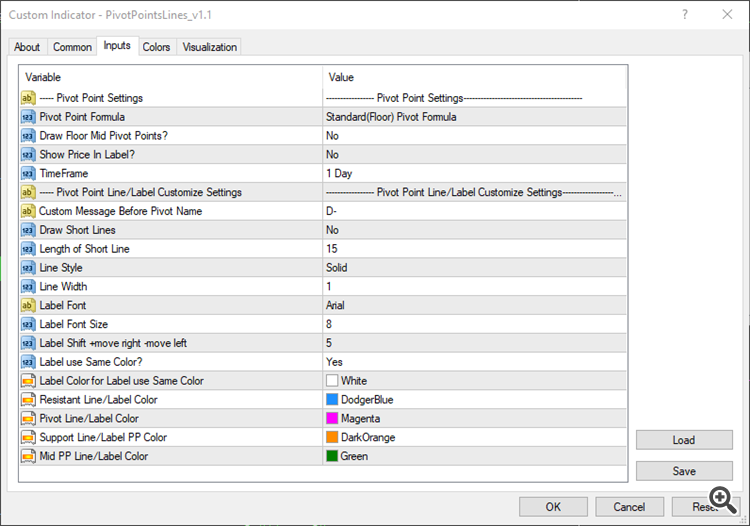This screenshot has width=750, height=526.
Task: Click the icon beside Draw Short Lines
Action: pyautogui.click(x=28, y=230)
